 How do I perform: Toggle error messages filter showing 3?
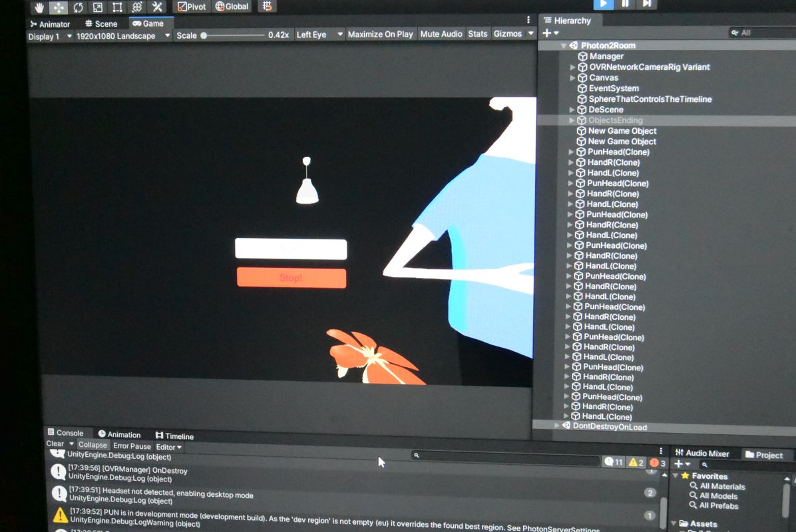pyautogui.click(x=658, y=463)
